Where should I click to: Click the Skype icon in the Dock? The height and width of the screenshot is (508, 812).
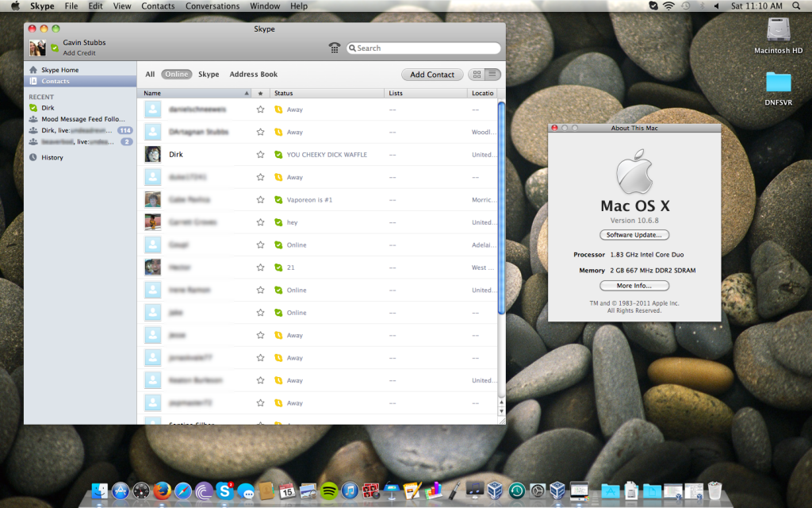click(x=224, y=491)
